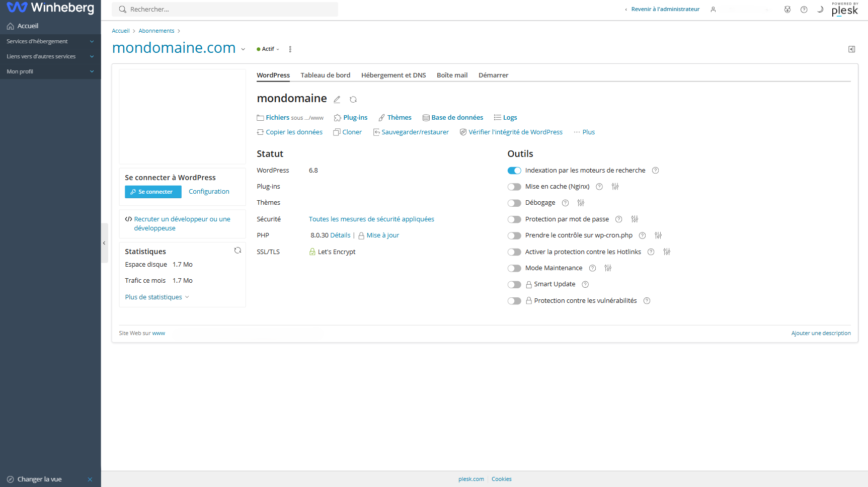The height and width of the screenshot is (487, 868).
Task: Click Revenir à l'administrateur link
Action: pos(662,10)
